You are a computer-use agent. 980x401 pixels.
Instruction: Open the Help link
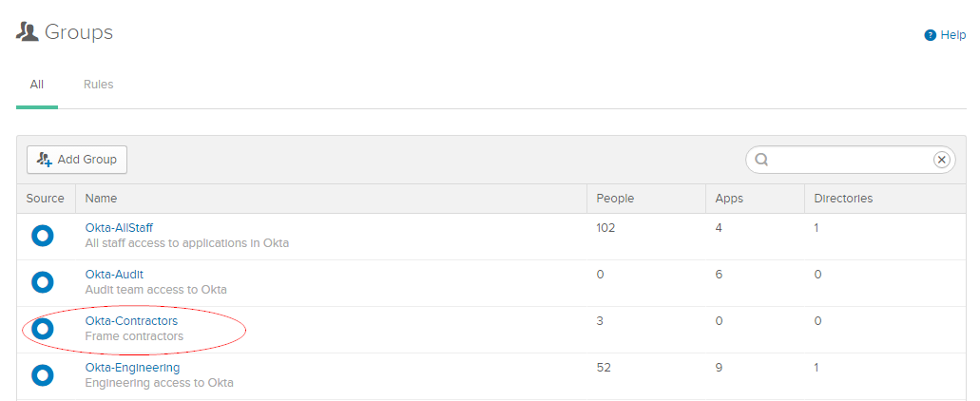coord(952,35)
